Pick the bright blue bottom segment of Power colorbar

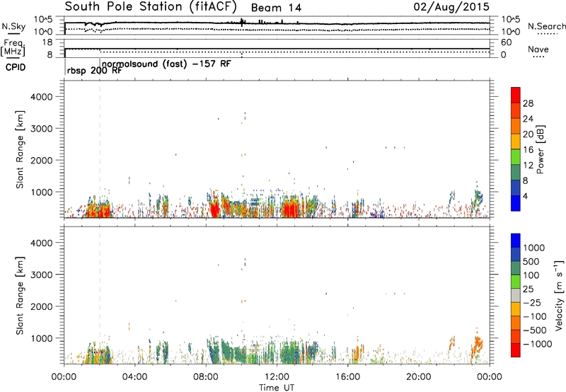pos(516,204)
